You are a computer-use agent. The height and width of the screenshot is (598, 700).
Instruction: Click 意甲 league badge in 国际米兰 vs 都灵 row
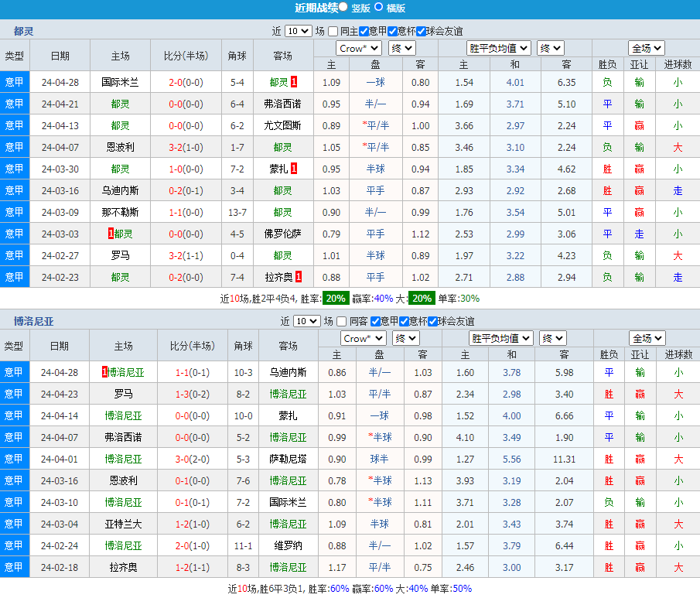(14, 82)
